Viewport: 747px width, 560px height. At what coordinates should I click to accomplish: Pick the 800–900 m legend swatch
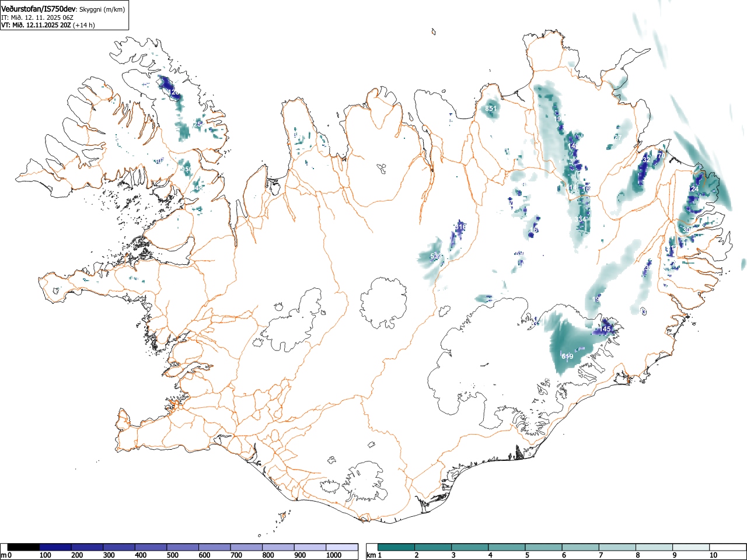pos(278,547)
